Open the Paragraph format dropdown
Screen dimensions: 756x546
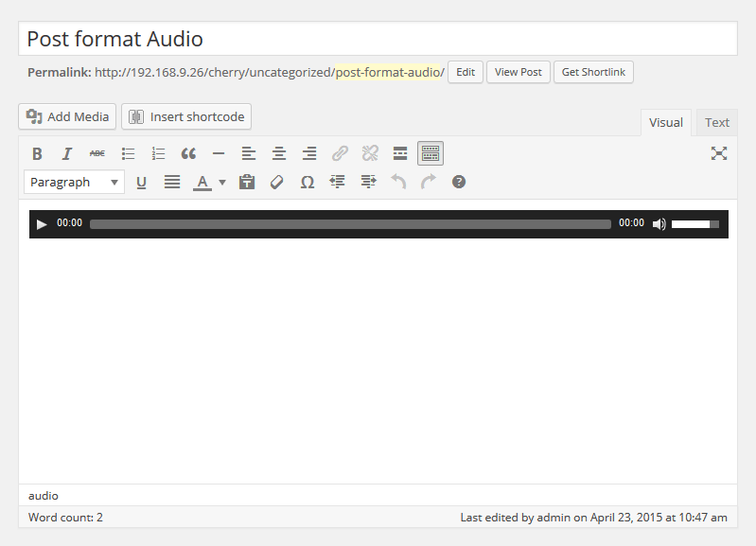74,182
